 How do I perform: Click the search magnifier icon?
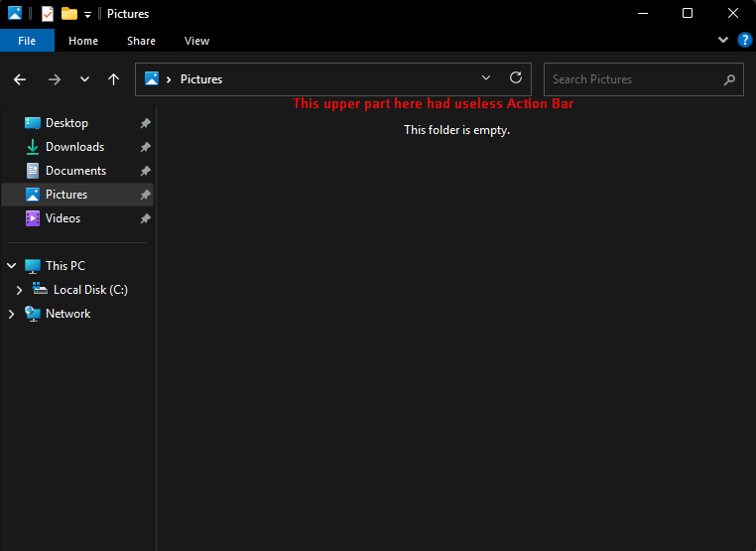tap(729, 79)
